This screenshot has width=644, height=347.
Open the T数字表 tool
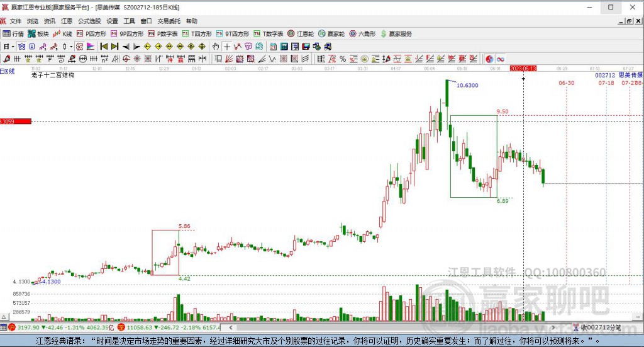pyautogui.click(x=268, y=34)
